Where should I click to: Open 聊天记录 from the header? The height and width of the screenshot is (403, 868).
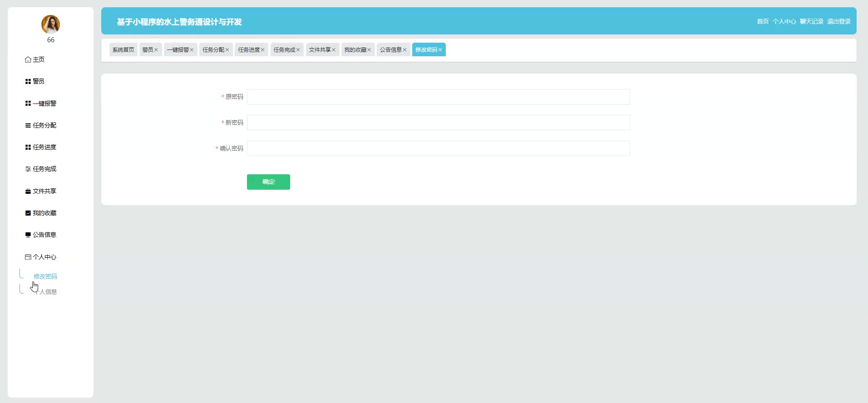[x=812, y=21]
